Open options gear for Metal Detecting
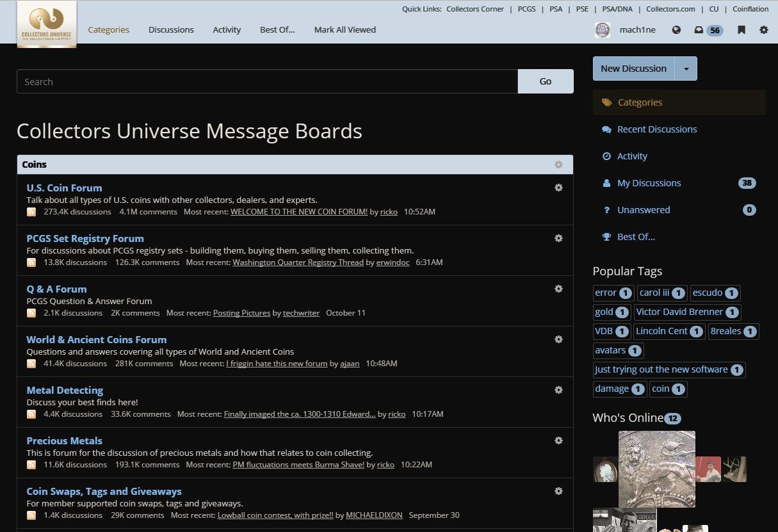 558,390
